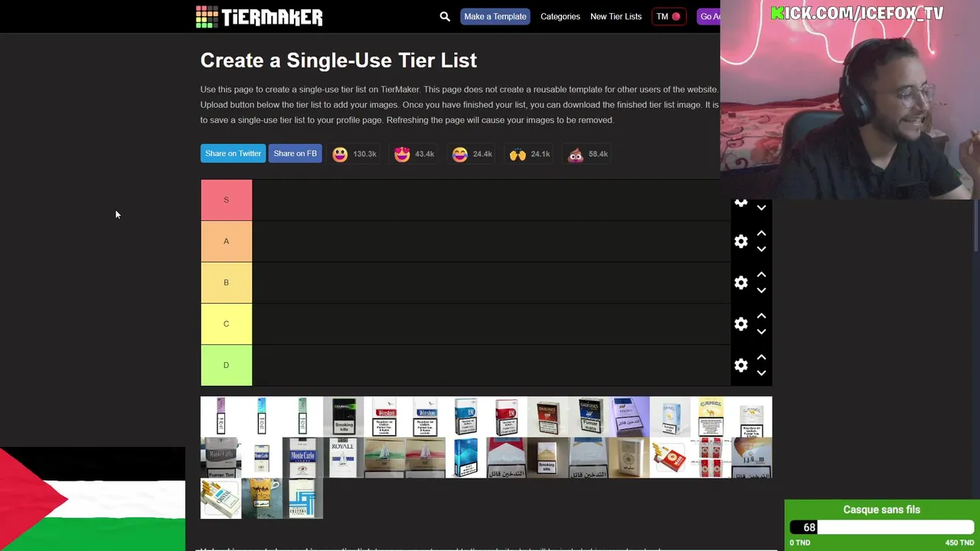Pick the yellow Camel pack image
The width and height of the screenshot is (980, 551).
[710, 416]
